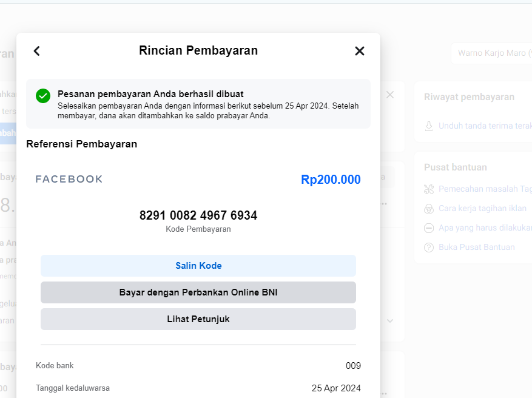Click the Cara kerja tagihan icon
532x398 pixels.
pyautogui.click(x=429, y=209)
